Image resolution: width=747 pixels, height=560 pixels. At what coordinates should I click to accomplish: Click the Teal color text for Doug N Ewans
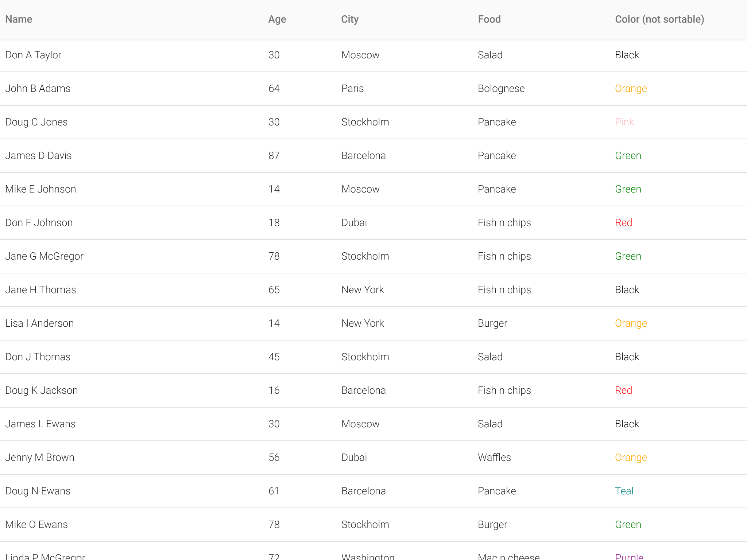624,491
